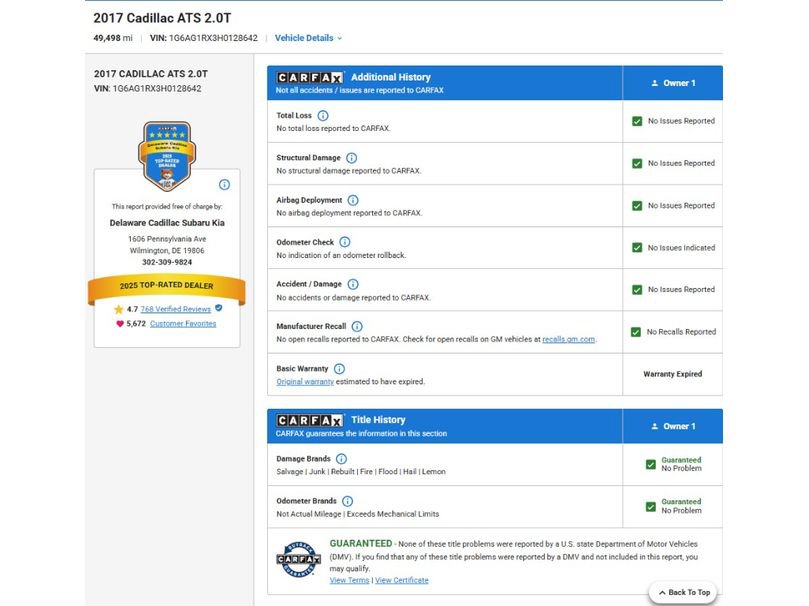Click Not Actual Mileage brands text
This screenshot has height=606, width=809.
[358, 514]
